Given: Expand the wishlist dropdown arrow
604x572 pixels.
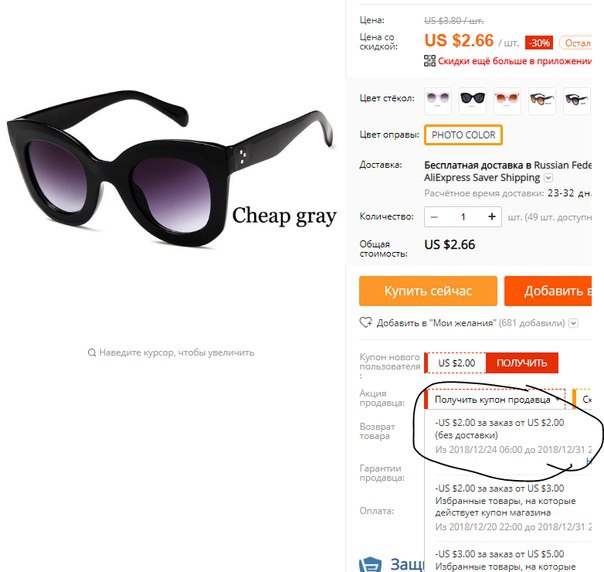Looking at the screenshot, I should pos(574,323).
